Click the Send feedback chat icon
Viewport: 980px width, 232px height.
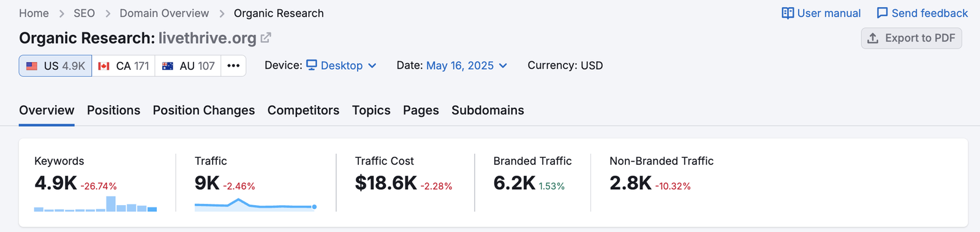click(x=882, y=13)
